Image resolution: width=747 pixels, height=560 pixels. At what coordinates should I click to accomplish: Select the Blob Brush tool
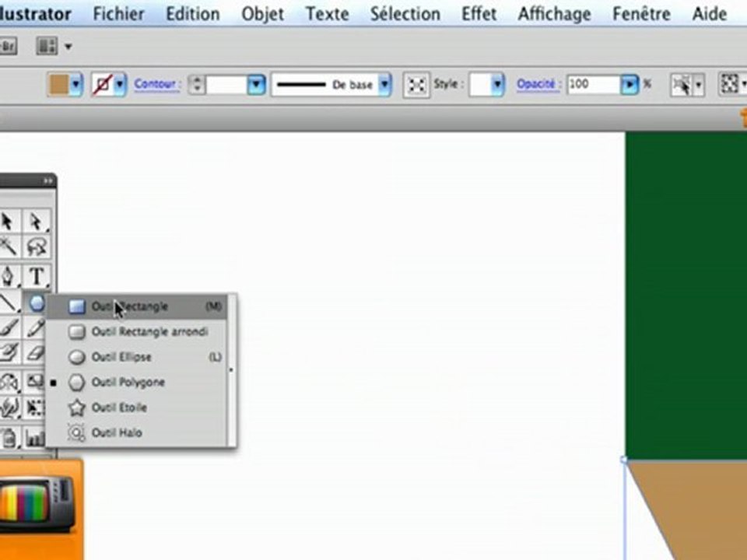[8, 353]
